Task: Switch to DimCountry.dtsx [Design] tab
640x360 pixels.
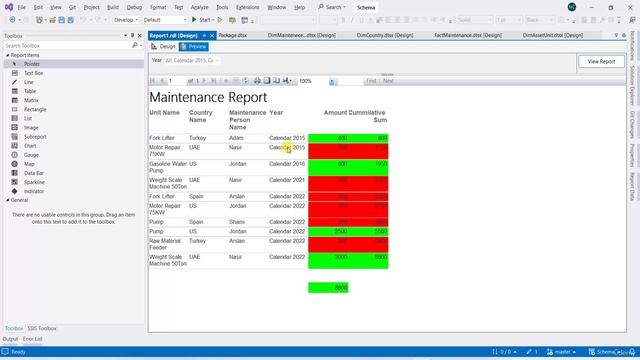Action: [x=385, y=36]
